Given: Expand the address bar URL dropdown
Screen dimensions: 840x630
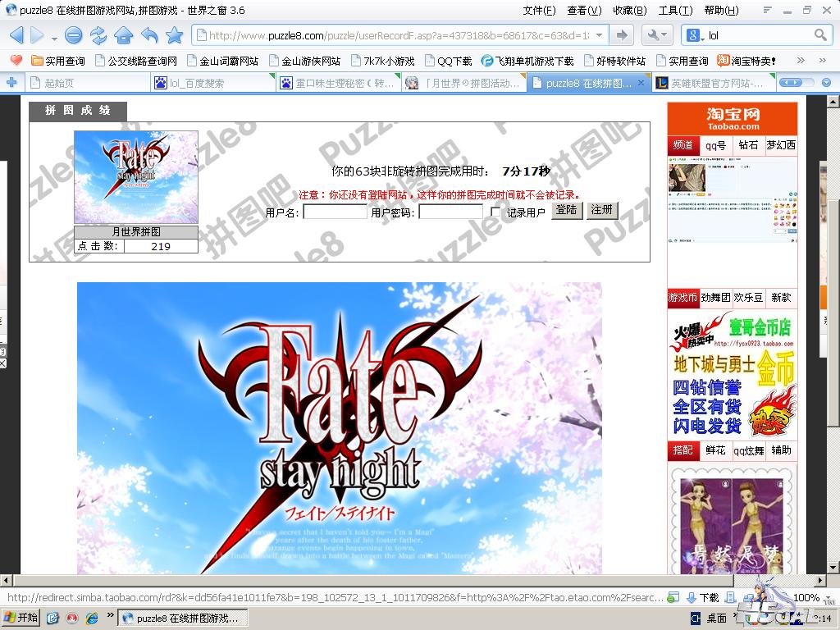Looking at the screenshot, I should 600,35.
